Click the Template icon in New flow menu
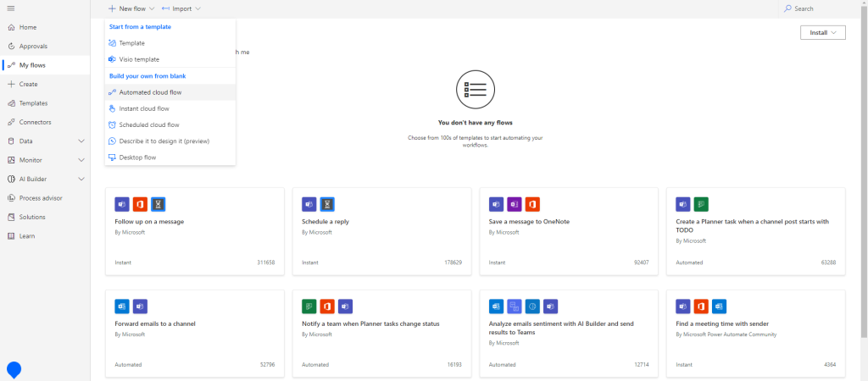This screenshot has height=381, width=868. [113, 43]
